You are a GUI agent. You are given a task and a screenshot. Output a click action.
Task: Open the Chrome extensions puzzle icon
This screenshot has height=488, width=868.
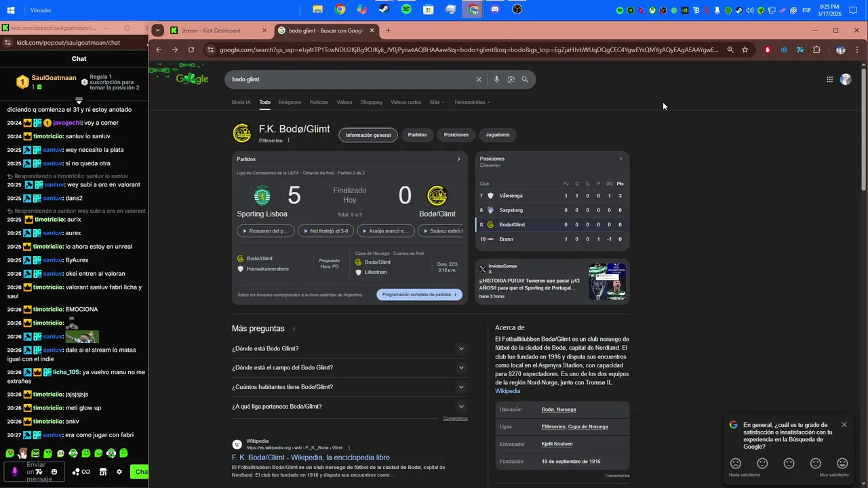[816, 49]
